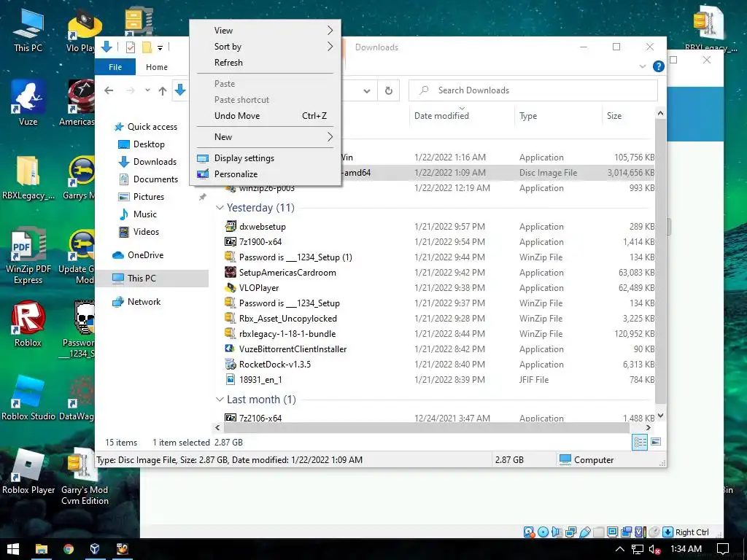Launch Vuze desktop shortcut
The height and width of the screenshot is (560, 747).
click(28, 104)
